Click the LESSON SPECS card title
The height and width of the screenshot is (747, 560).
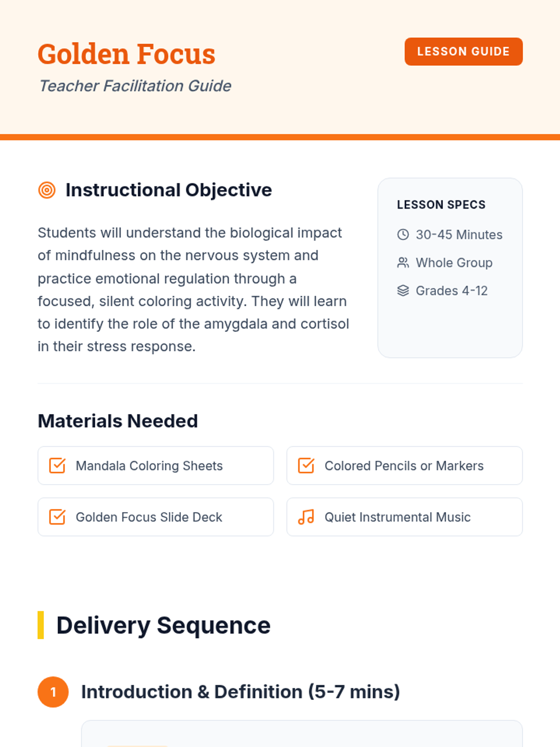click(x=441, y=204)
